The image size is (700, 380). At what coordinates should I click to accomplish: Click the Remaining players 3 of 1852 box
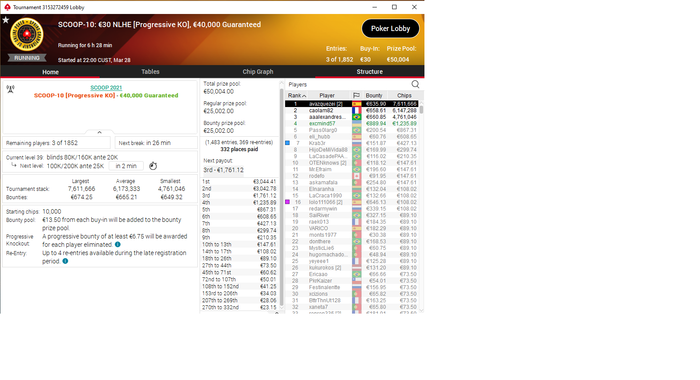click(x=57, y=143)
